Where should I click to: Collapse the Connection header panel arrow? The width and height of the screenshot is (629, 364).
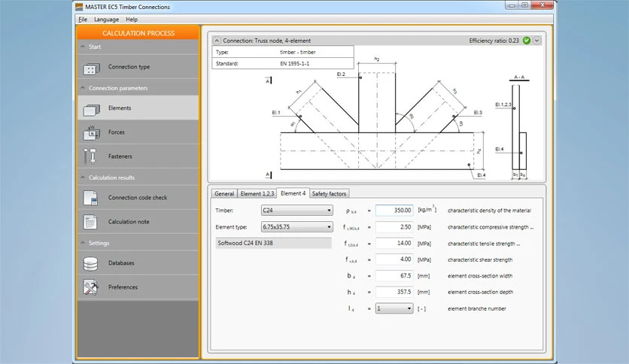[x=217, y=41]
